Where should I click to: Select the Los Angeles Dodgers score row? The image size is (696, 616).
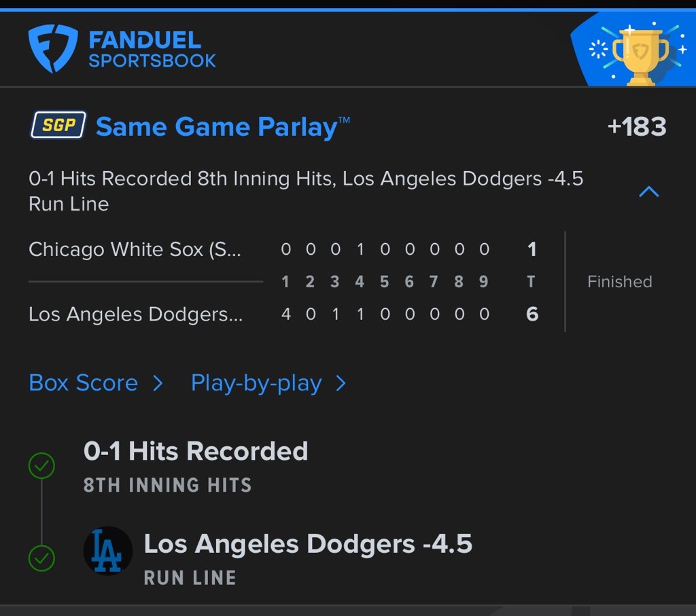[x=135, y=314]
